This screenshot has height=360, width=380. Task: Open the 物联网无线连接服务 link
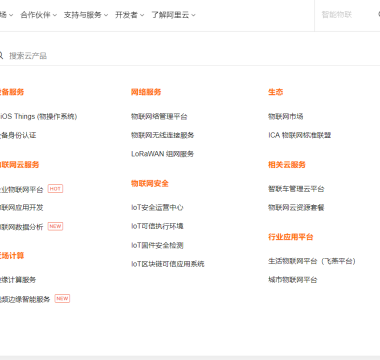tap(163, 135)
